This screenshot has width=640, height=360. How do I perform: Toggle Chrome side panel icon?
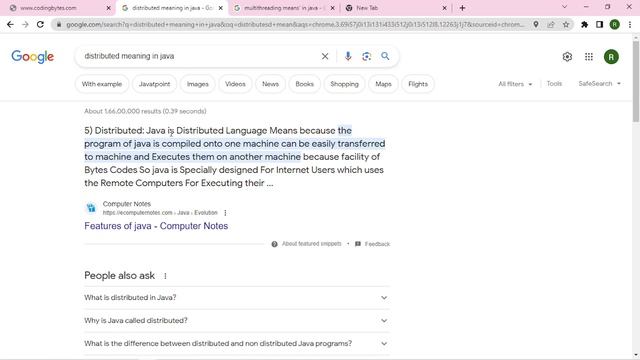[x=599, y=24]
